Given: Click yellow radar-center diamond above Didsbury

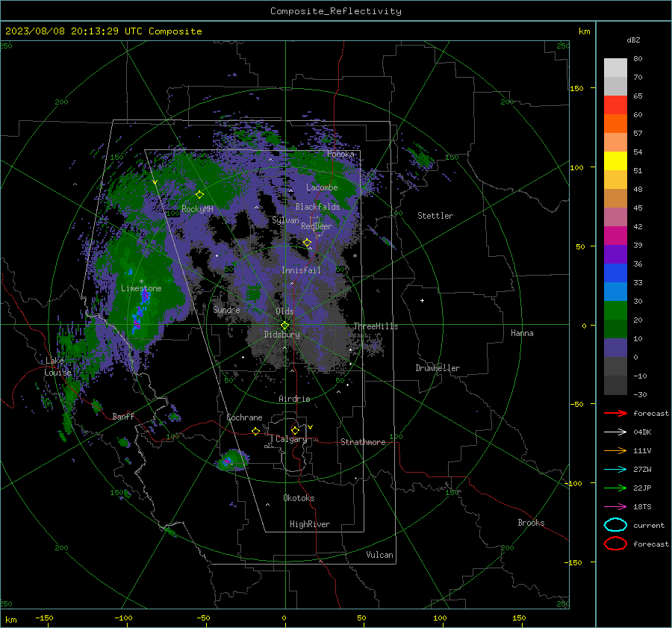Looking at the screenshot, I should [285, 326].
